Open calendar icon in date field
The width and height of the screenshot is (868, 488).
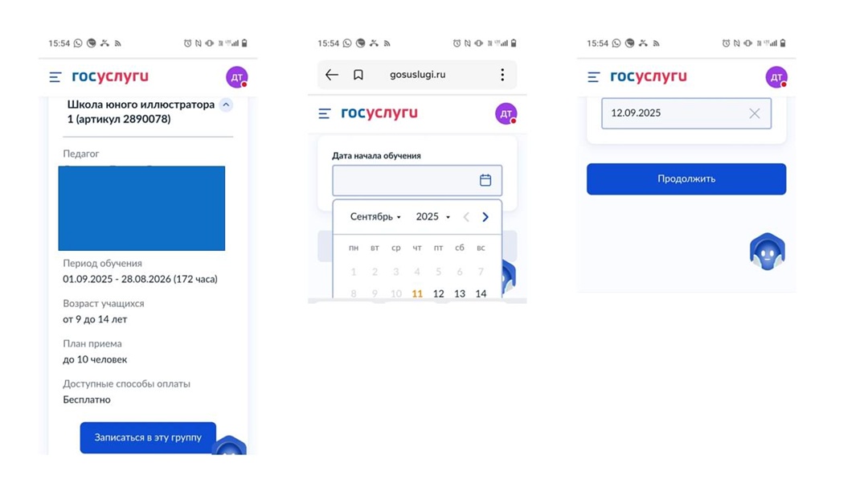click(x=485, y=180)
